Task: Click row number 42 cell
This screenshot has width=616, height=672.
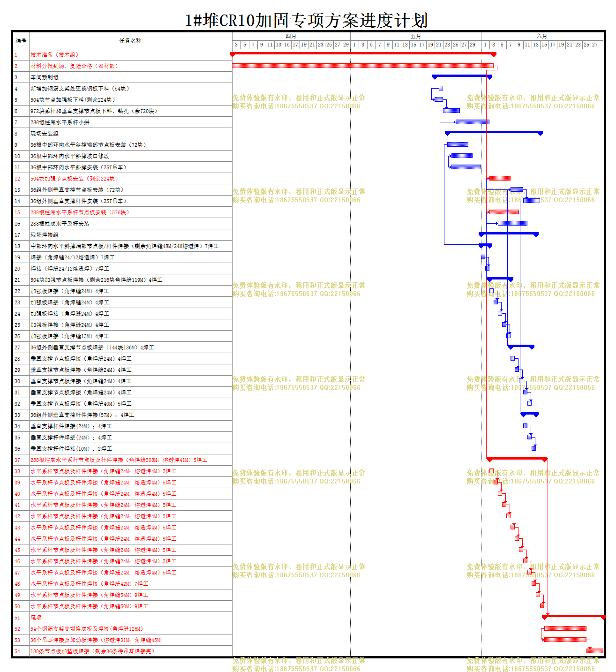Action: click(21, 516)
